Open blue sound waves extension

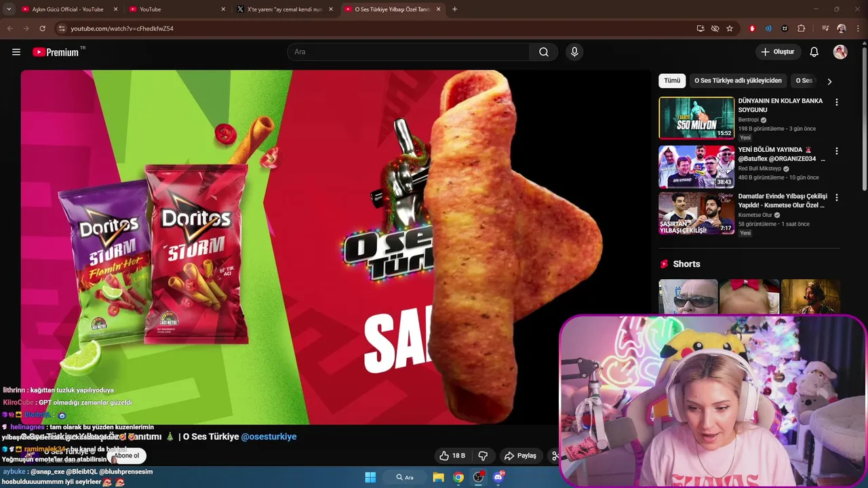[768, 28]
